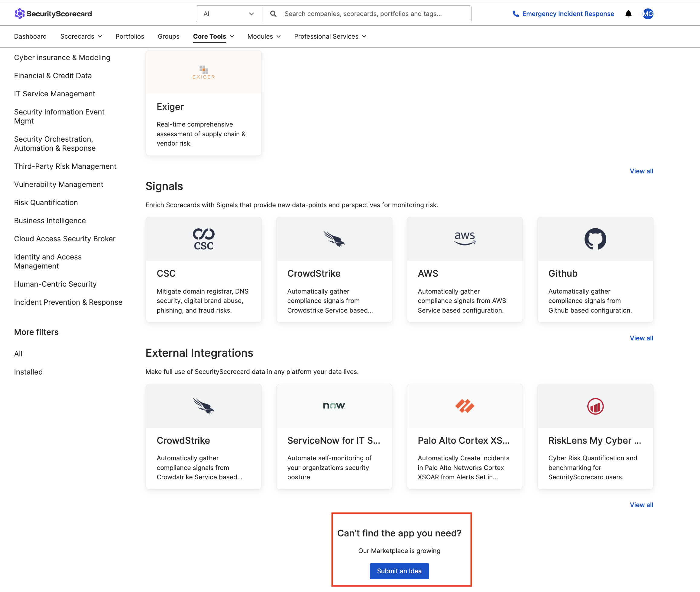
Task: Click the phone icon beside Emergency Incident Response
Action: tap(516, 14)
